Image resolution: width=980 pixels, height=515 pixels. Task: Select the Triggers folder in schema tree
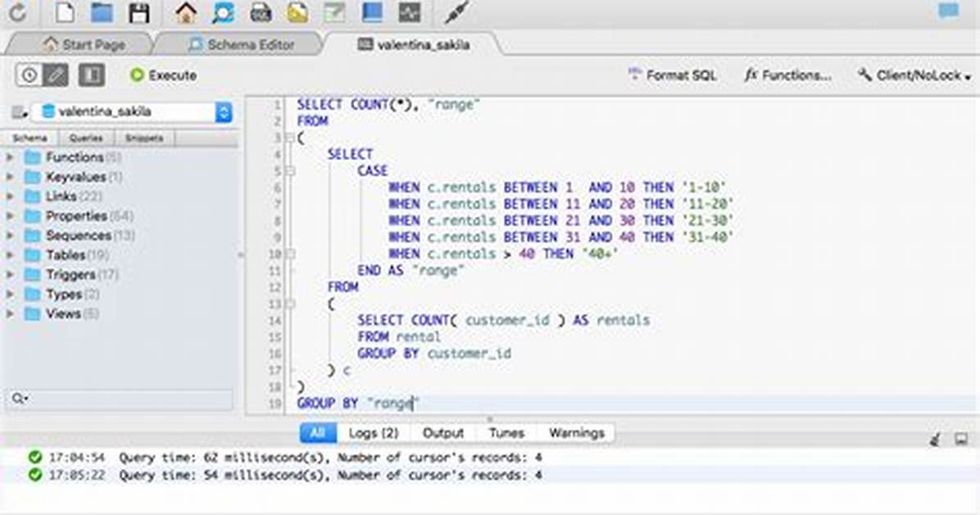71,274
